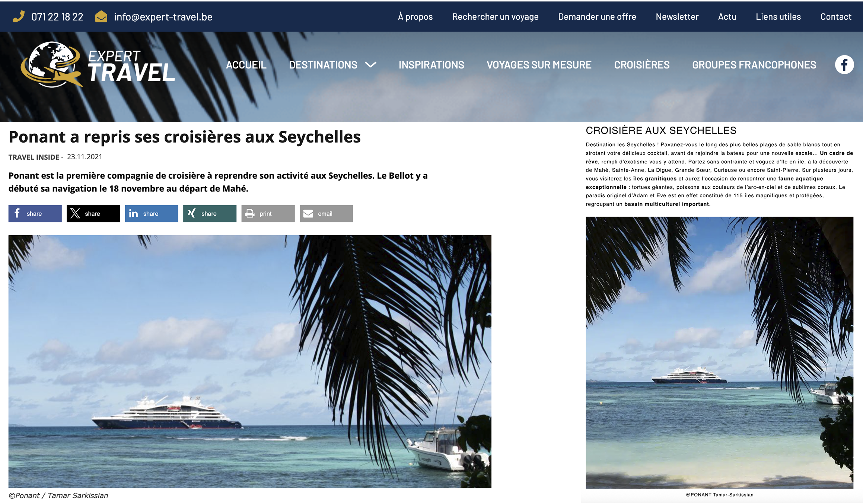Share the article on LinkedIn

point(152,214)
